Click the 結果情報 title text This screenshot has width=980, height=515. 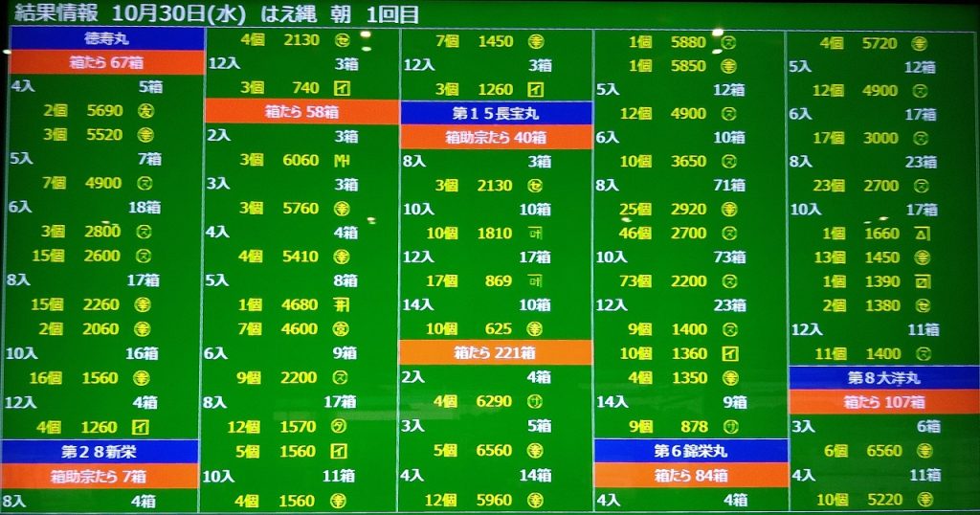click(x=56, y=12)
